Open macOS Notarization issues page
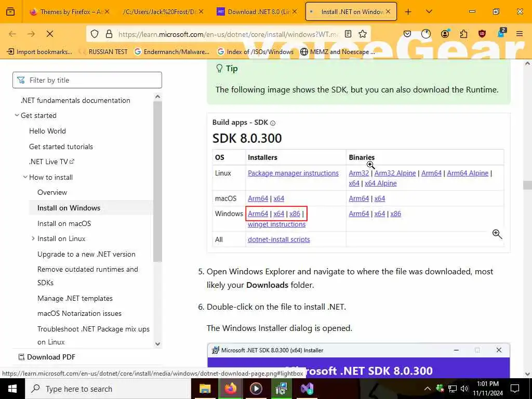Viewport: 532px width, 399px height. coord(79,313)
